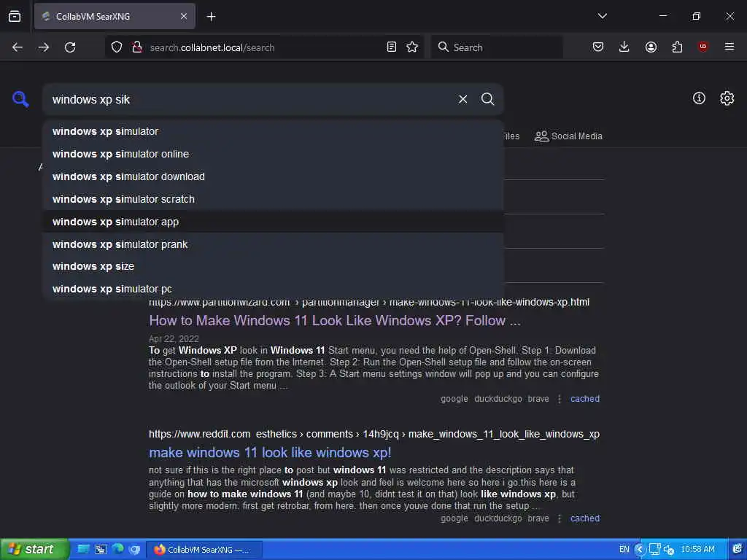Viewport: 747px width, 560px height.
Task: Click the reddit.com result URL
Action: [374, 434]
